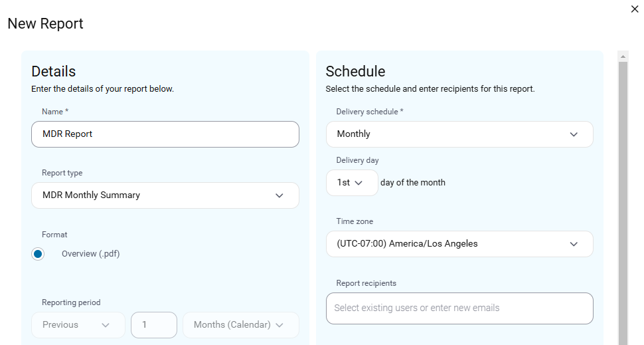Image resolution: width=644 pixels, height=345 pixels.
Task: Close the New Report dialog
Action: 635,9
